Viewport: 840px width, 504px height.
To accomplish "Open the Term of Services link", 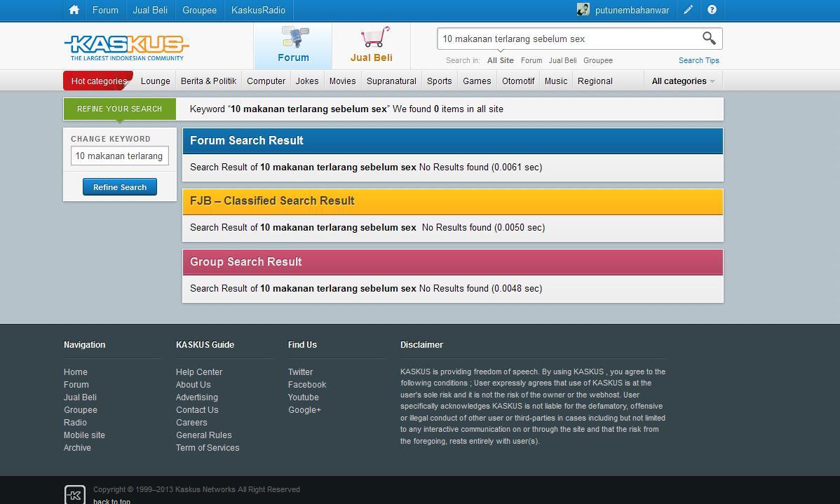I will (208, 447).
